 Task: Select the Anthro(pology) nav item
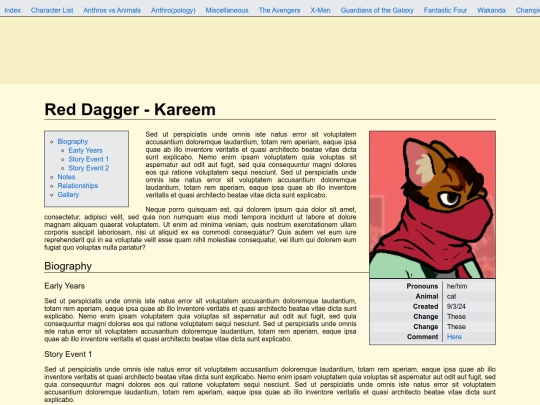173,10
